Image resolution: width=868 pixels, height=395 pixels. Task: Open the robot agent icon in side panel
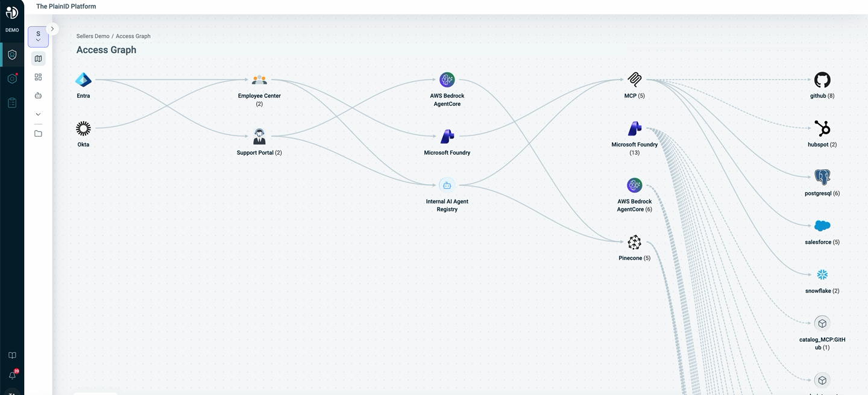point(38,95)
